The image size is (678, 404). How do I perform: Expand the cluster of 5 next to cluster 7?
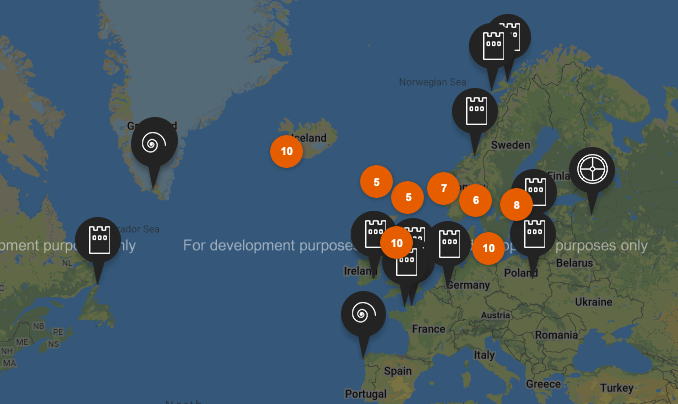(408, 198)
